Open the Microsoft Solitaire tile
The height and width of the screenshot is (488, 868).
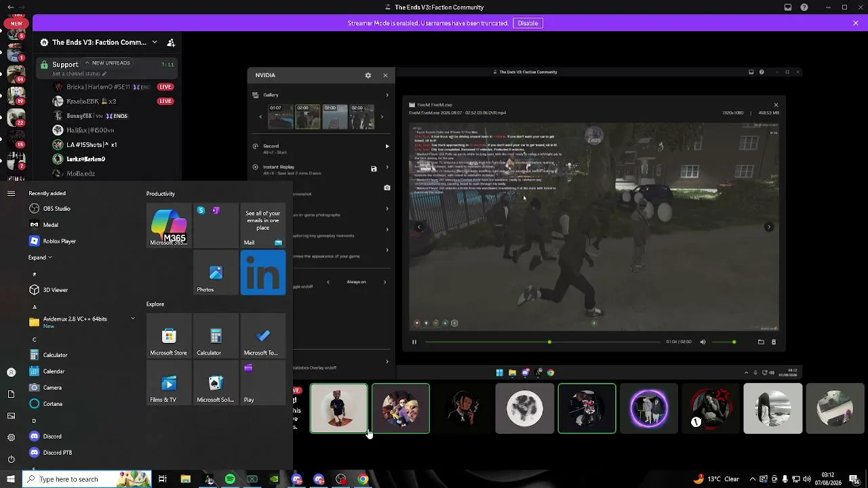click(x=216, y=383)
